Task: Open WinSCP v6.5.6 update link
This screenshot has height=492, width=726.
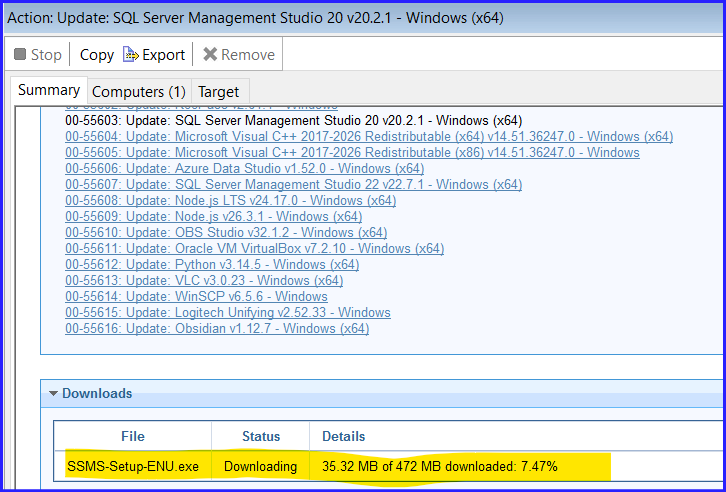Action: point(196,296)
